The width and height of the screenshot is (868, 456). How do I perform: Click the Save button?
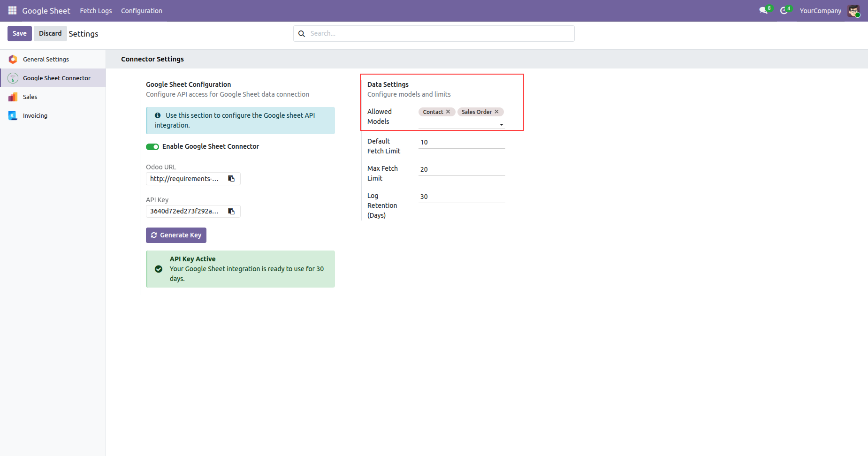(x=20, y=33)
